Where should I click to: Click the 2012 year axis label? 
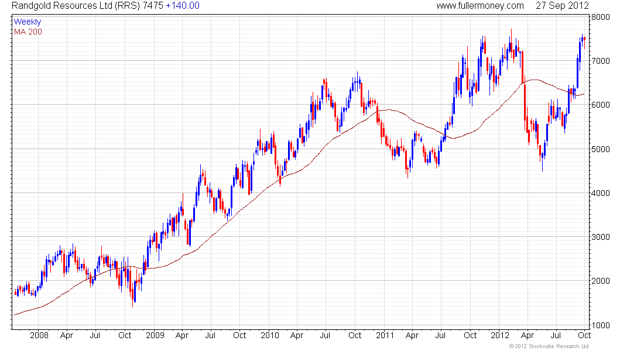500,335
